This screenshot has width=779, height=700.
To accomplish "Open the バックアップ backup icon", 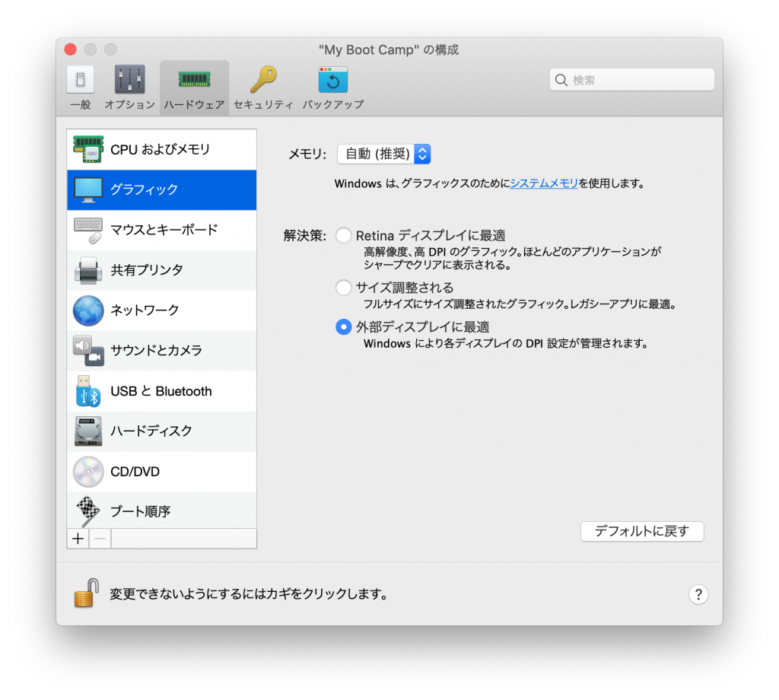I will 333,79.
